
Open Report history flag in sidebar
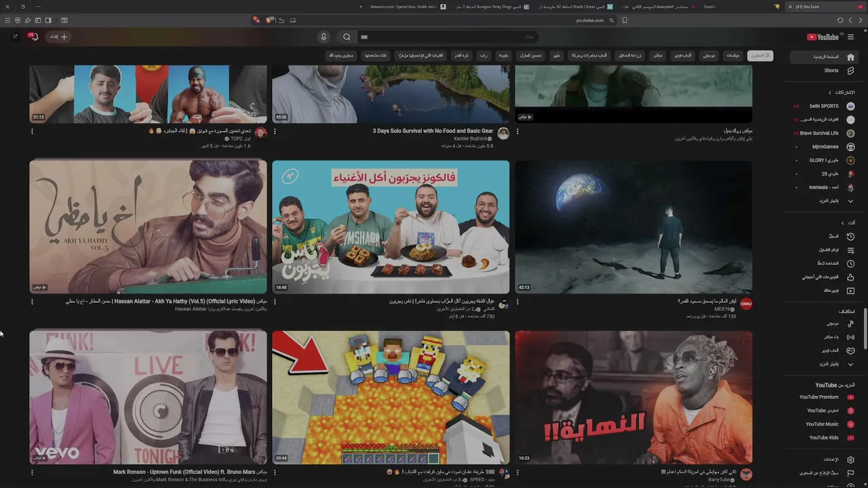pyautogui.click(x=850, y=472)
